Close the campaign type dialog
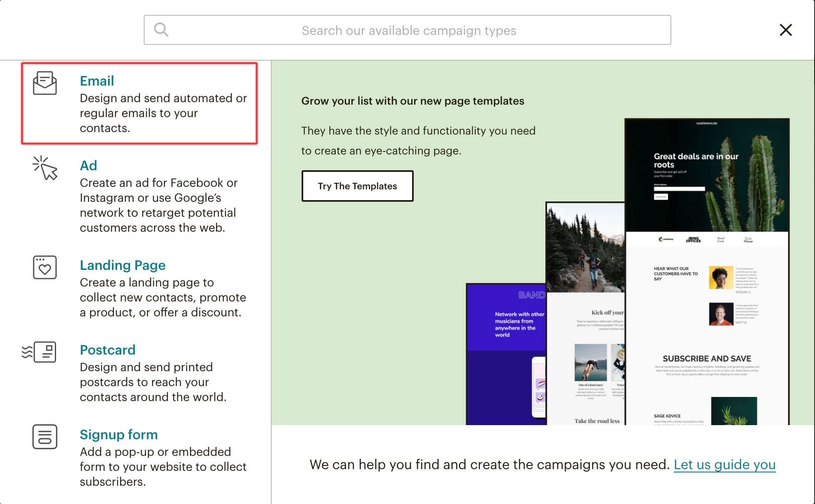Image resolution: width=815 pixels, height=504 pixels. [x=786, y=30]
